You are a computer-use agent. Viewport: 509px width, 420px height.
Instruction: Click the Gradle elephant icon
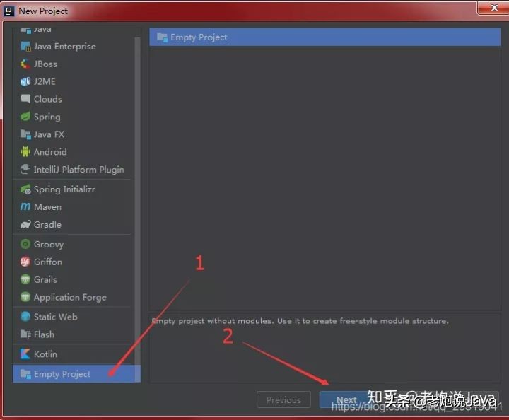pyautogui.click(x=25, y=224)
